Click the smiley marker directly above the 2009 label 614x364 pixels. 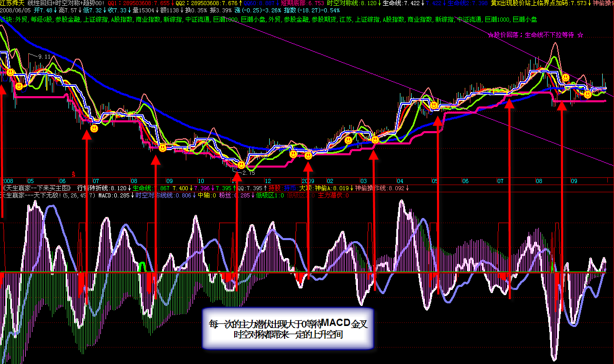click(x=308, y=156)
